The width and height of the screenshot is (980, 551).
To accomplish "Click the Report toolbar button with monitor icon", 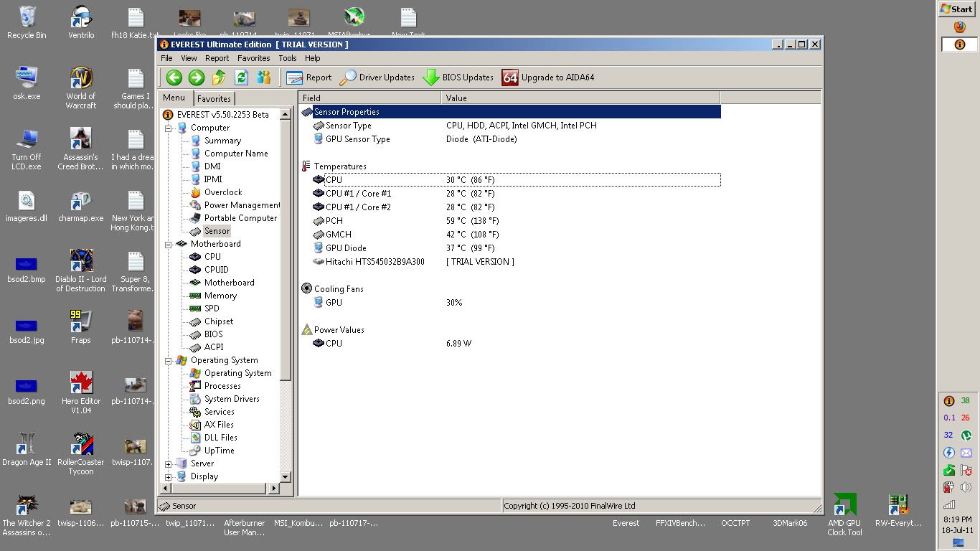I will tap(309, 77).
